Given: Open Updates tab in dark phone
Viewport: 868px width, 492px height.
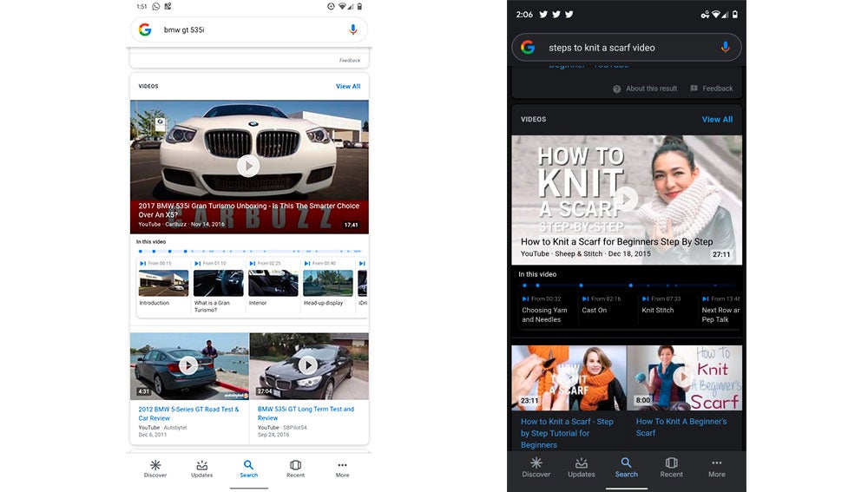Looking at the screenshot, I should pos(582,468).
